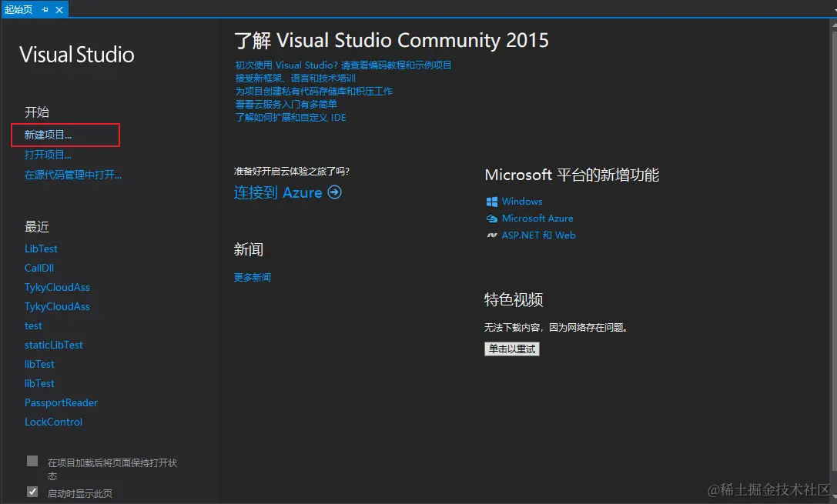This screenshot has height=504, width=837.
Task: Open recent project LibTest
Action: click(x=41, y=249)
